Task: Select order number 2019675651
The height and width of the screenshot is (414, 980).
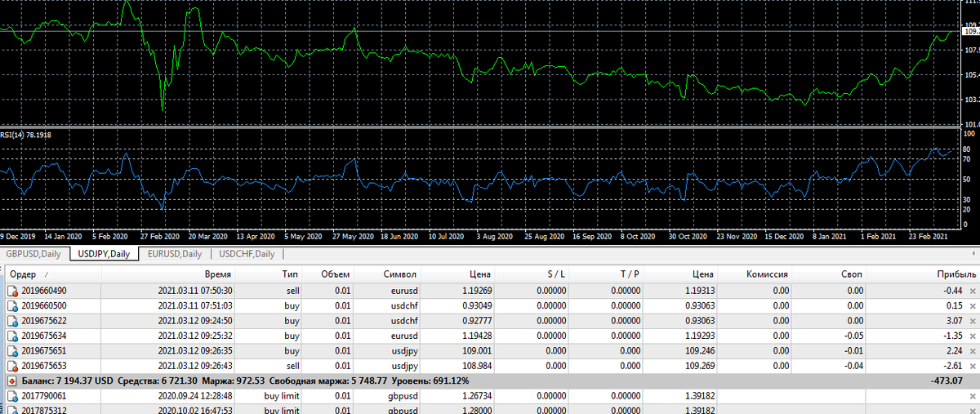Action: [x=44, y=351]
